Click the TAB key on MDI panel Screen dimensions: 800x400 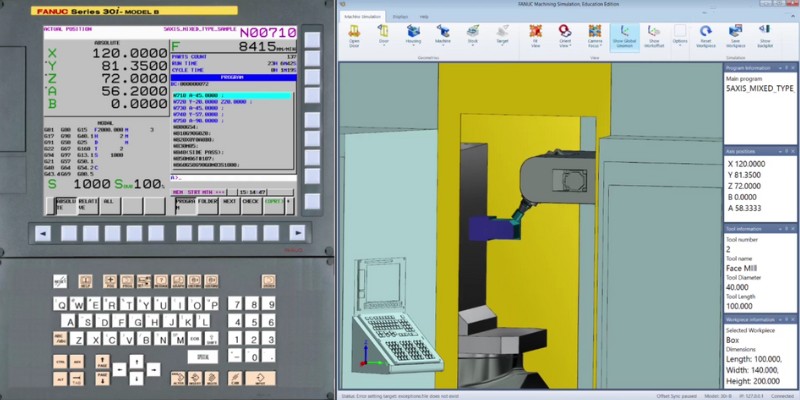tap(77, 379)
